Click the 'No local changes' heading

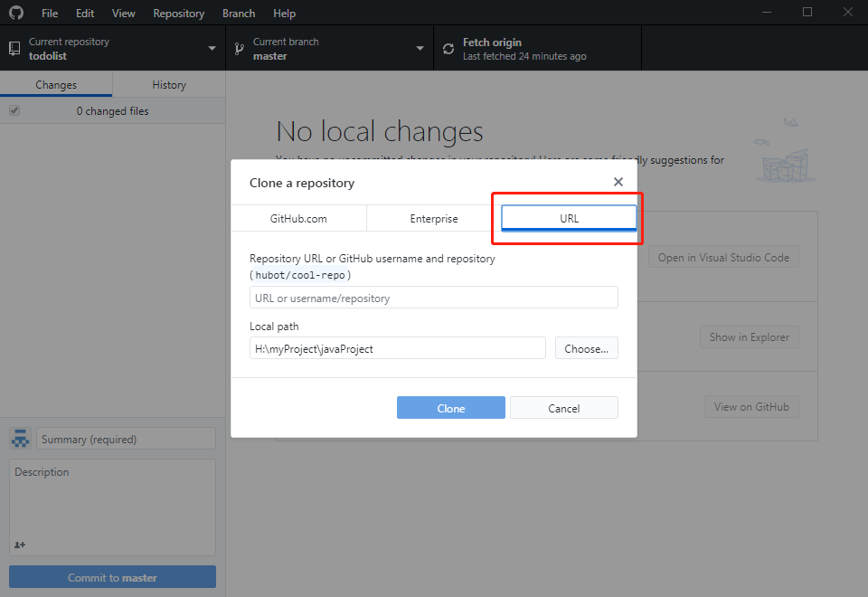pyautogui.click(x=380, y=132)
